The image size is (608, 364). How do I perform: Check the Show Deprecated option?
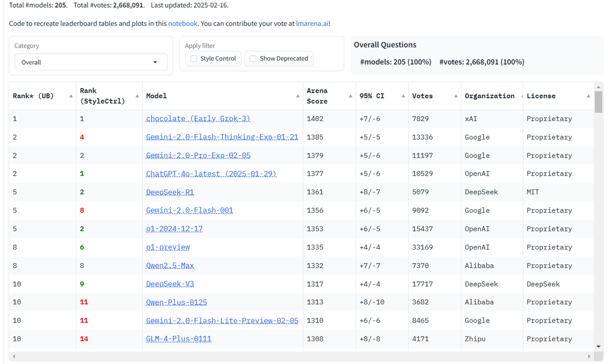[253, 58]
